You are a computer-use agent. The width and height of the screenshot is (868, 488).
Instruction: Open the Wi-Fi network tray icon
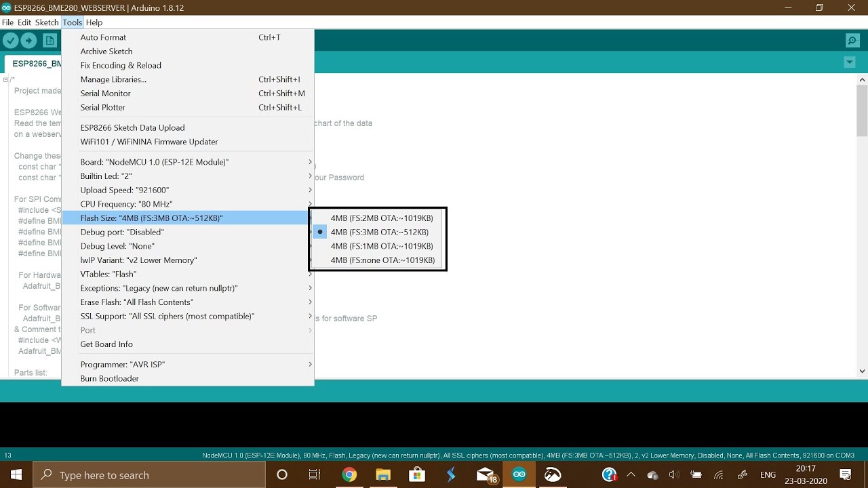719,475
